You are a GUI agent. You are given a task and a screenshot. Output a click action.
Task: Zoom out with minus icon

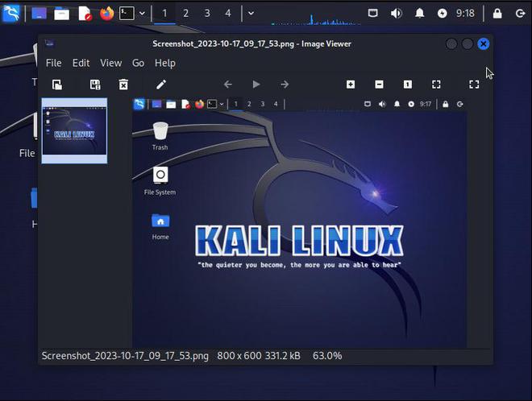380,85
